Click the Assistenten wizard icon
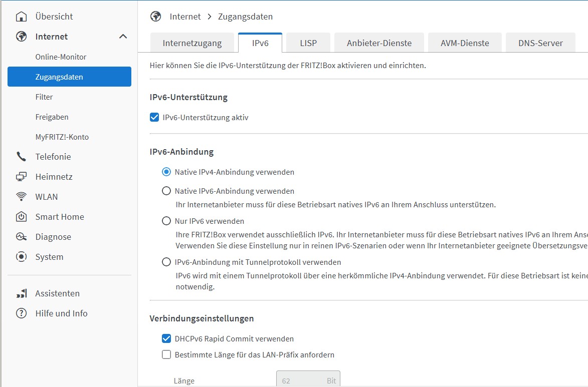 coord(22,293)
